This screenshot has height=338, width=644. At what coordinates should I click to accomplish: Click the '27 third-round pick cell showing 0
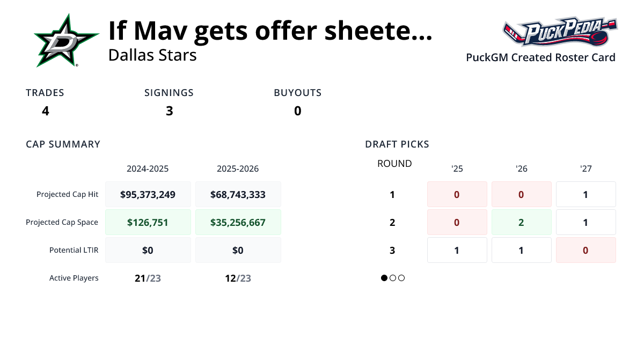pos(586,249)
